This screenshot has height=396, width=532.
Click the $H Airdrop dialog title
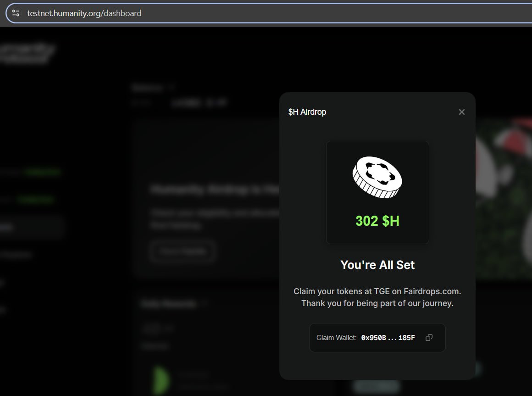pos(307,112)
